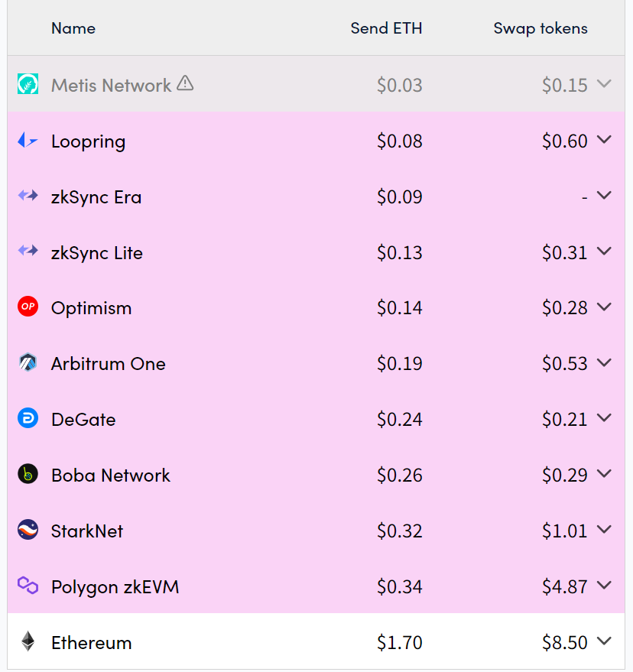633x672 pixels.
Task: Expand the Metis Network row chevron
Action: point(604,84)
